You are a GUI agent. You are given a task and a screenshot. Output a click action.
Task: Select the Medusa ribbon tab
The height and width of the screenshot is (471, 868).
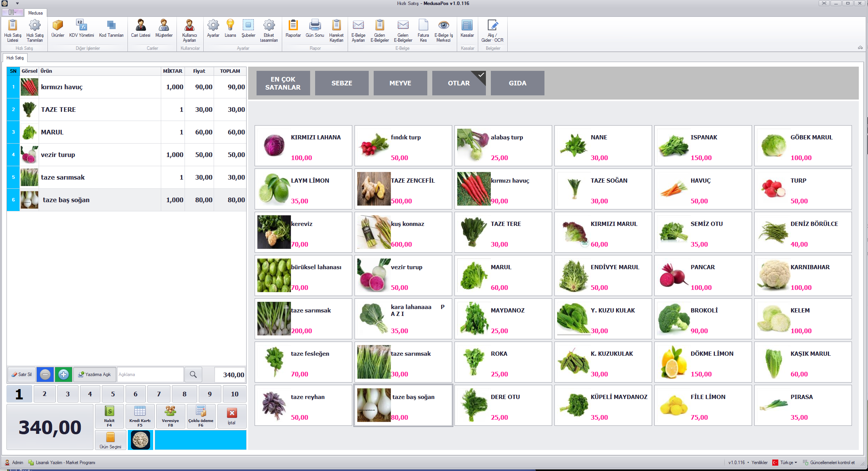coord(36,13)
